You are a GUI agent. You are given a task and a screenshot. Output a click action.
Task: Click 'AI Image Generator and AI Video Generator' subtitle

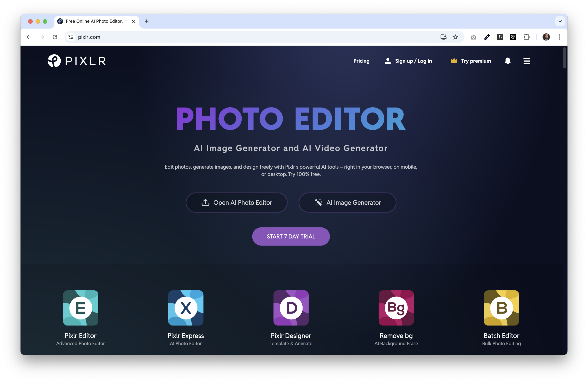[291, 148]
